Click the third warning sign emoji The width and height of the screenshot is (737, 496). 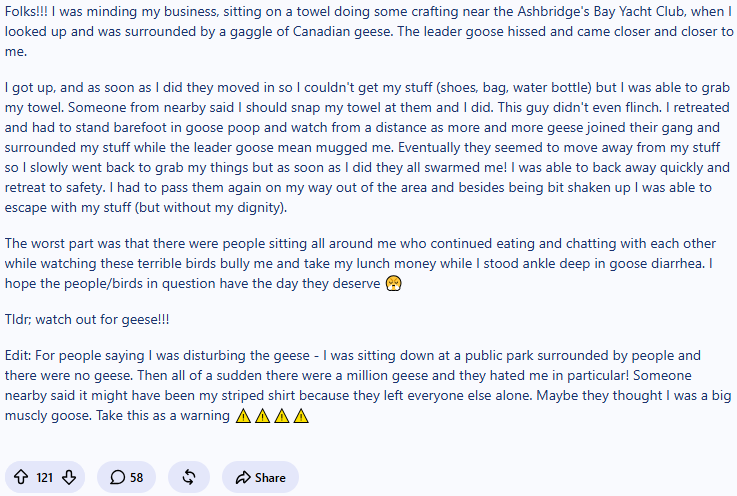click(x=282, y=416)
